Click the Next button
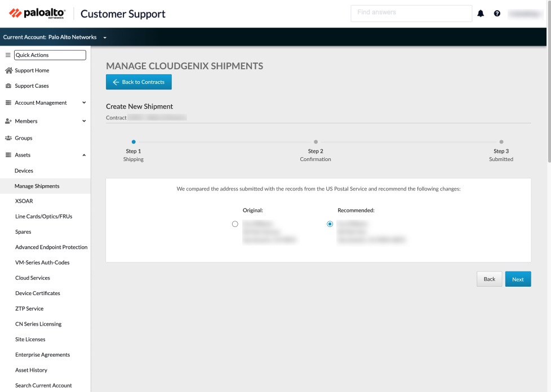 coord(518,279)
